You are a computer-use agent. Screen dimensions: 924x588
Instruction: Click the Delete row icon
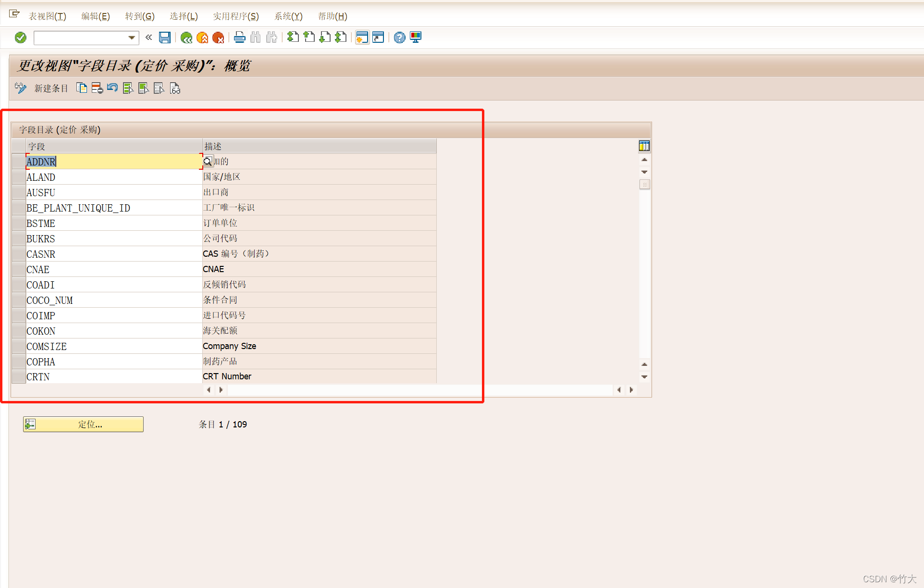[x=97, y=88]
